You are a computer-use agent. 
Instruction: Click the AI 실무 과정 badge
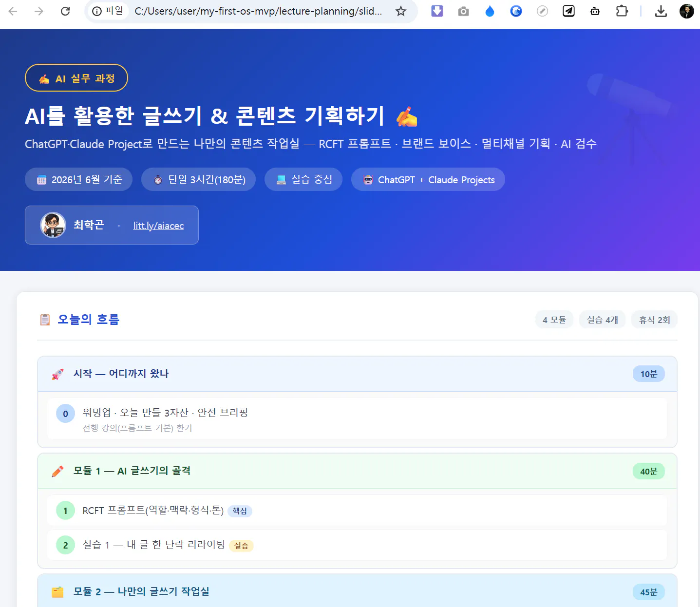tap(76, 78)
